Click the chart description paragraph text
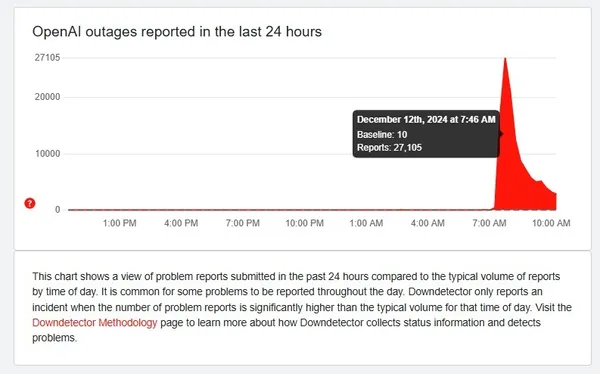 click(x=302, y=307)
